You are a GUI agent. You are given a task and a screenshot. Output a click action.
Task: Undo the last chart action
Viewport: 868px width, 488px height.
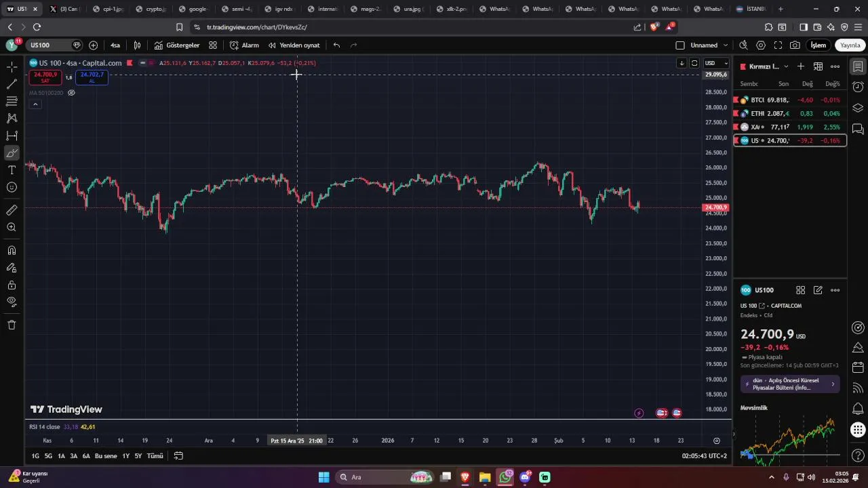click(x=336, y=45)
